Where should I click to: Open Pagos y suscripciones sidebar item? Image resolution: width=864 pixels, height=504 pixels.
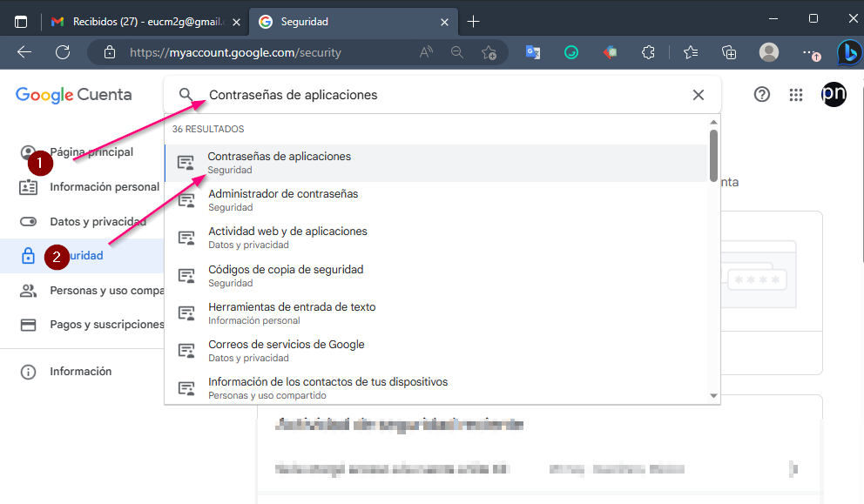click(x=83, y=325)
